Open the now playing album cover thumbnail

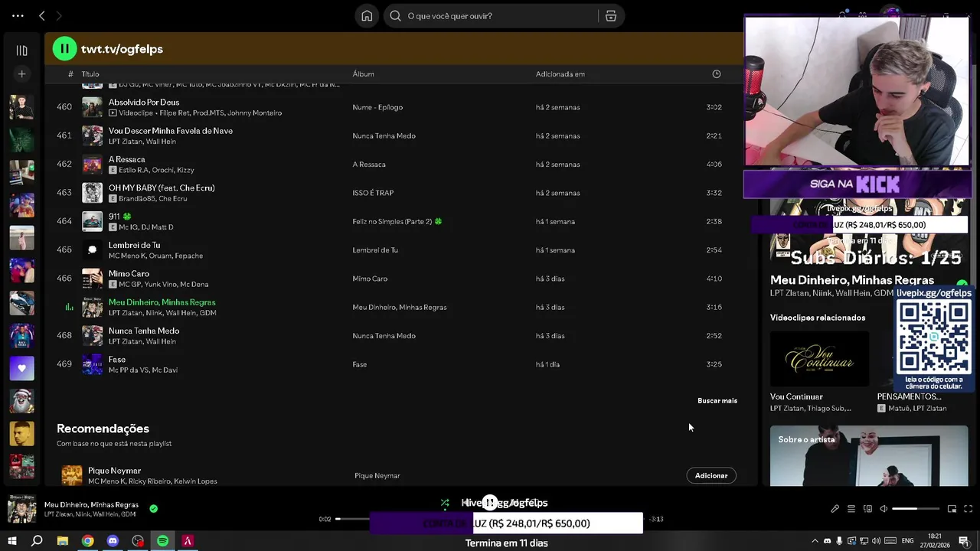(21, 510)
